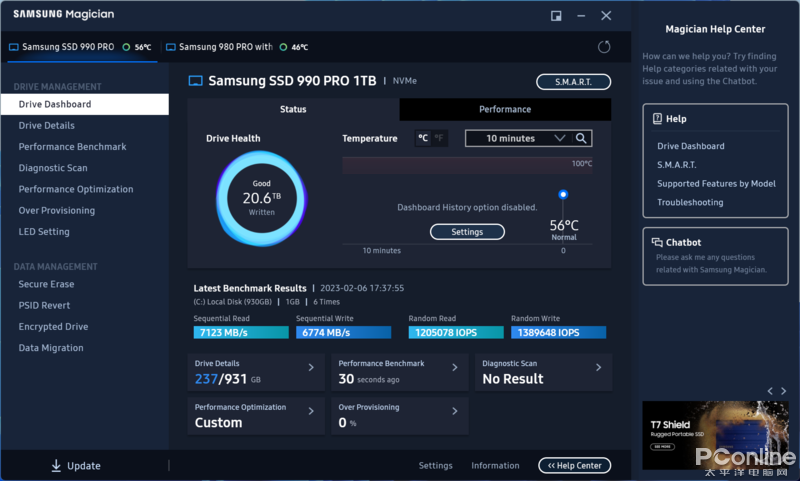Click the temperature search magnifier icon
This screenshot has height=481, width=800.
tap(581, 138)
